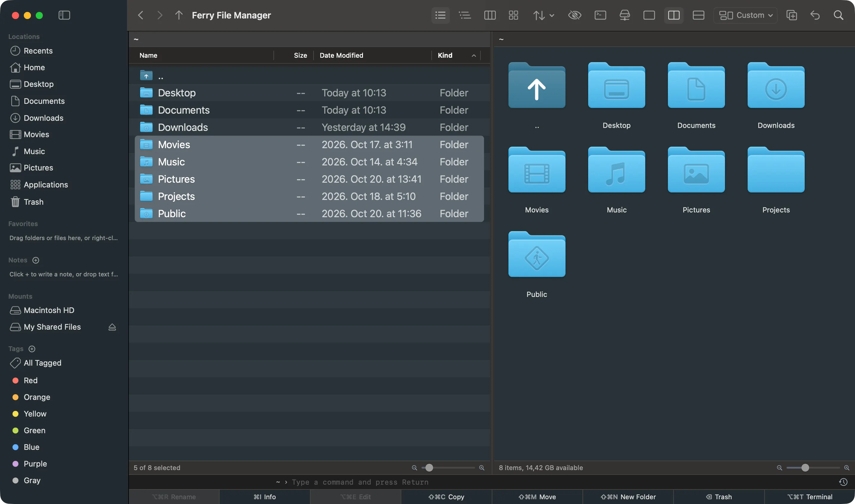The width and height of the screenshot is (855, 504).
Task: Toggle hidden files eye icon
Action: coord(574,15)
